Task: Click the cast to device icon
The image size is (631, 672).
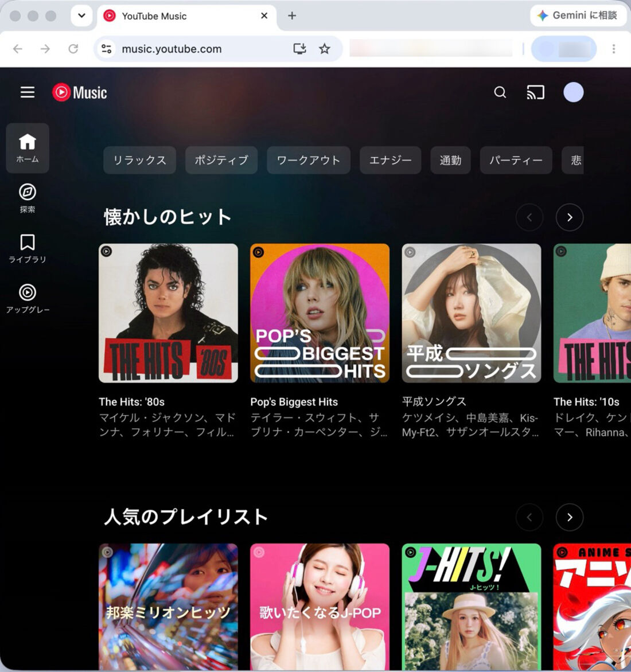Action: tap(535, 92)
